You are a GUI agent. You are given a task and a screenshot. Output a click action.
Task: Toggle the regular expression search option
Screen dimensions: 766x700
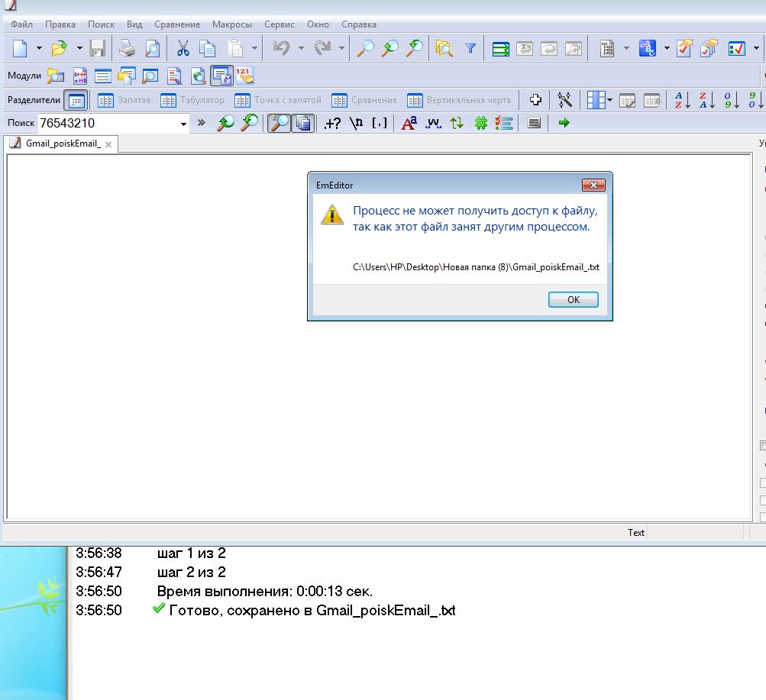(332, 123)
